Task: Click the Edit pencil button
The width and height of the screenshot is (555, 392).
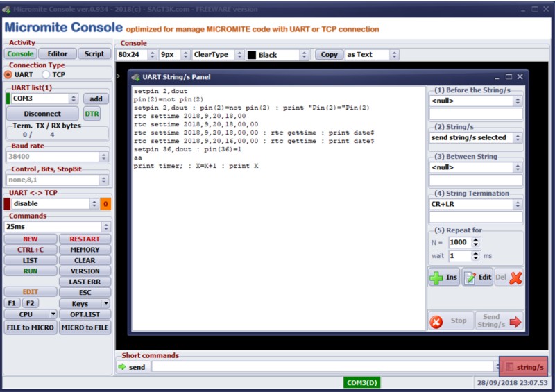Action: pos(477,277)
